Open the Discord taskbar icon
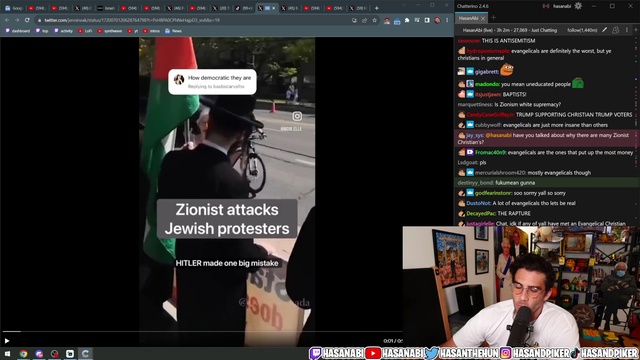Viewport: 640px width, 360px height. pos(39,353)
